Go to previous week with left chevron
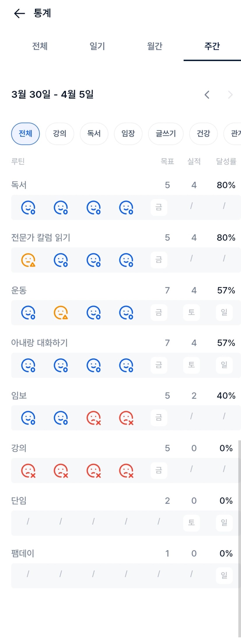Image resolution: width=241 pixels, height=644 pixels. click(207, 95)
